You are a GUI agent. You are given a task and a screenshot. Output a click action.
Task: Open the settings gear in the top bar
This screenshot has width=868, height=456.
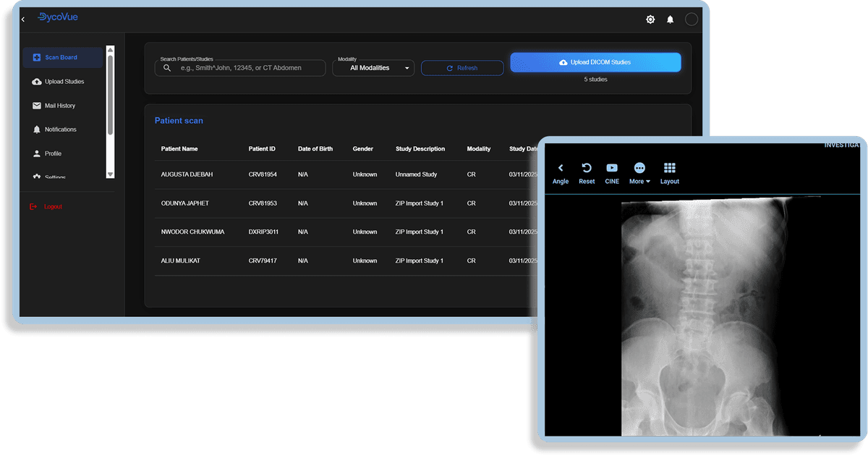pos(650,20)
